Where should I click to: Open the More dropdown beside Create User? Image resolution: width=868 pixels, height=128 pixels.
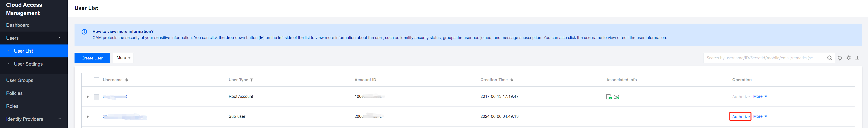(123, 58)
